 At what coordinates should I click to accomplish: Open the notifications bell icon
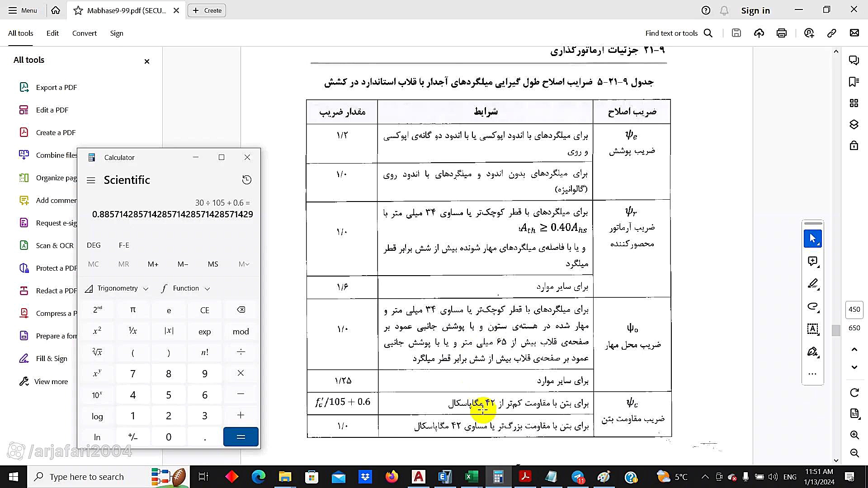(724, 10)
